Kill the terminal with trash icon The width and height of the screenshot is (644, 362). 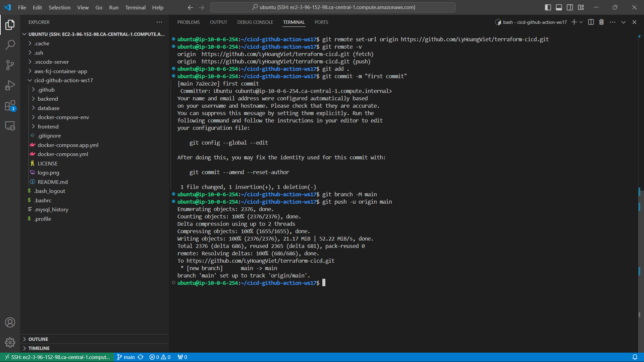click(x=601, y=22)
